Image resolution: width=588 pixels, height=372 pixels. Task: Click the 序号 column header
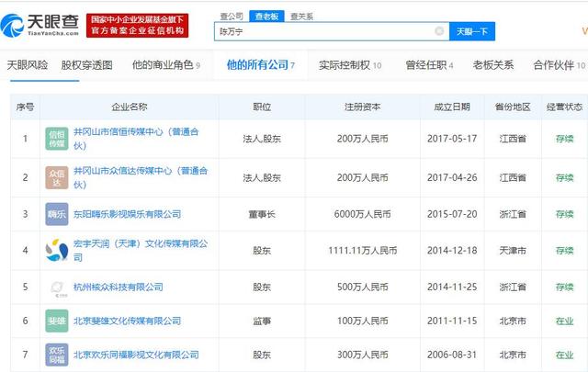(25, 107)
